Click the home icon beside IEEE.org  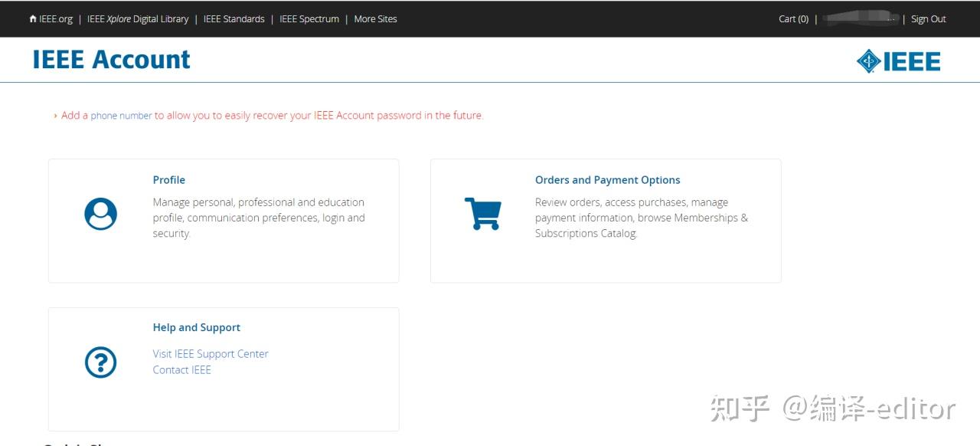pos(33,19)
